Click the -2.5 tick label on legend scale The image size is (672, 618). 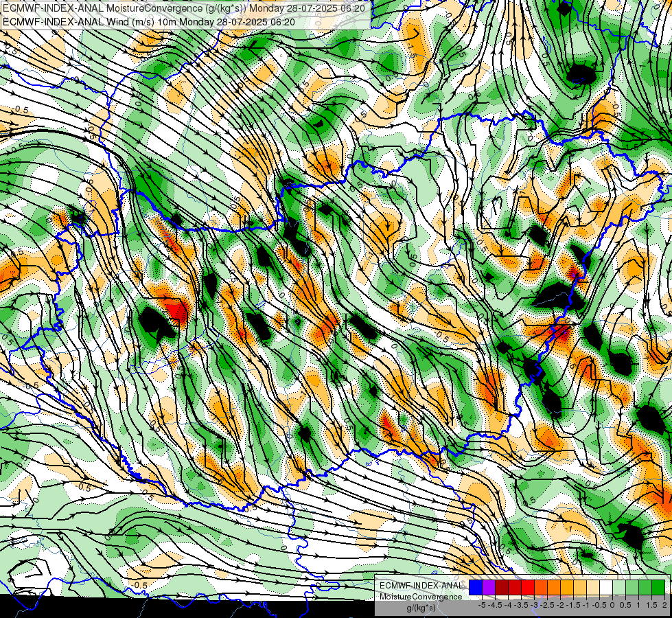click(547, 605)
